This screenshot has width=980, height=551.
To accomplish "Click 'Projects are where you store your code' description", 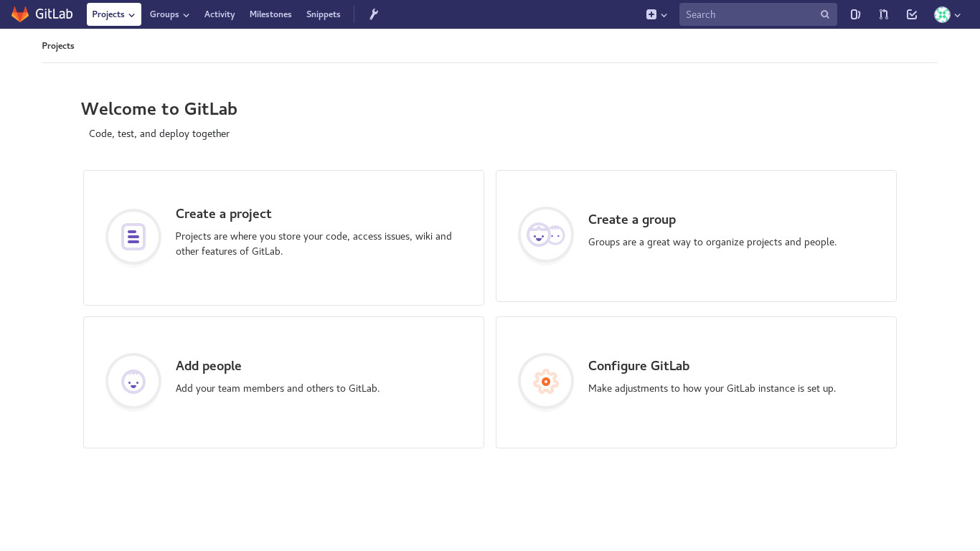I will point(314,244).
